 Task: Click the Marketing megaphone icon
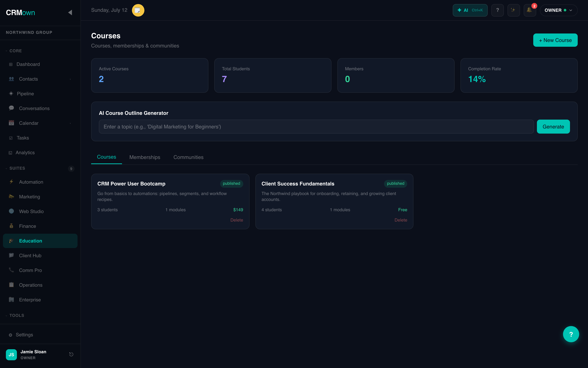[x=11, y=196]
